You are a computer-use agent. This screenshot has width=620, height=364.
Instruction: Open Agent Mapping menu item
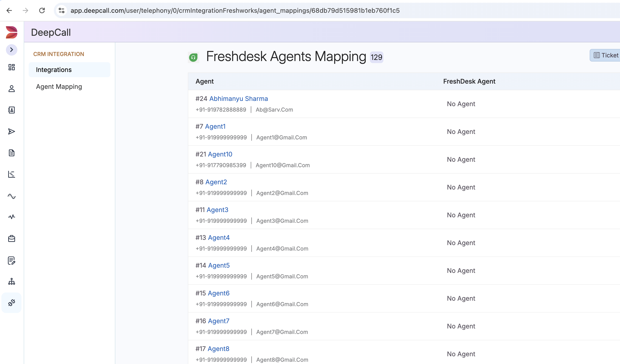(x=59, y=87)
